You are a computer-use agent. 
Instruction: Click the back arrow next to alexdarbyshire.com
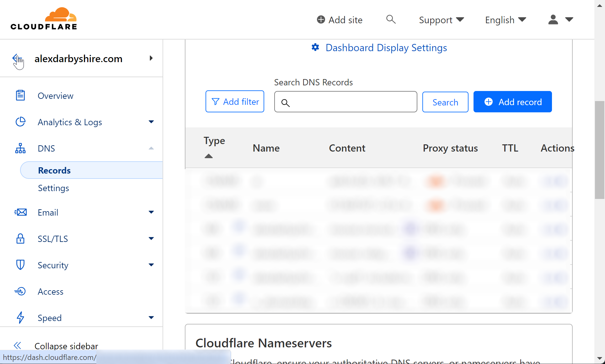tap(16, 58)
